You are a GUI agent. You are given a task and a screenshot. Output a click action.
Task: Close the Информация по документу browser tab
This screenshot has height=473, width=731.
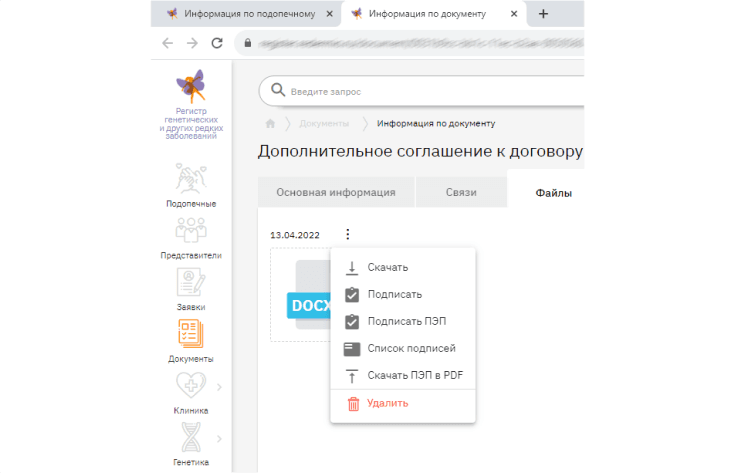pyautogui.click(x=514, y=14)
